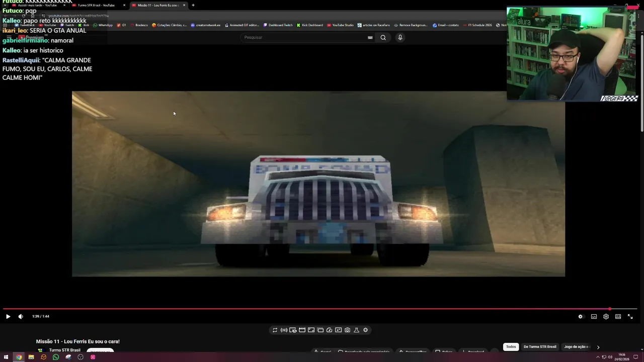
Task: Open the Animated GIF editor bookmark
Action: coord(242,25)
